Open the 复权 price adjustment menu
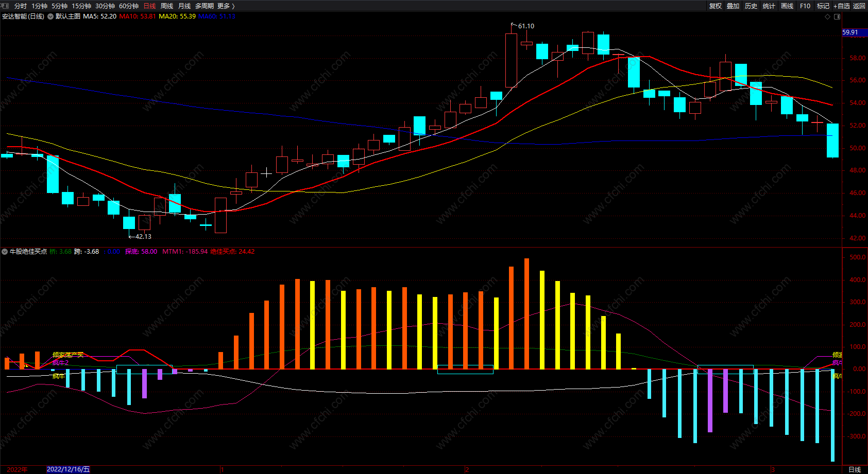 (716, 6)
